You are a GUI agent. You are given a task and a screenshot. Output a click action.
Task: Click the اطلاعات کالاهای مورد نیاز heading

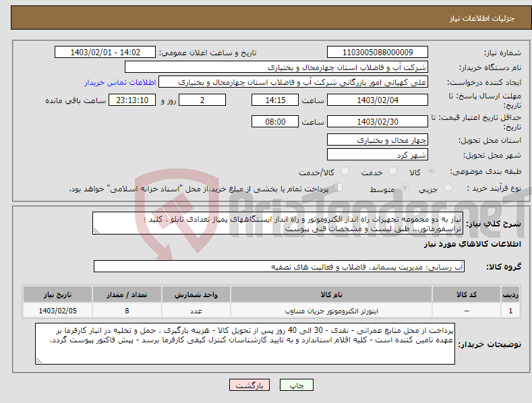click(x=472, y=244)
